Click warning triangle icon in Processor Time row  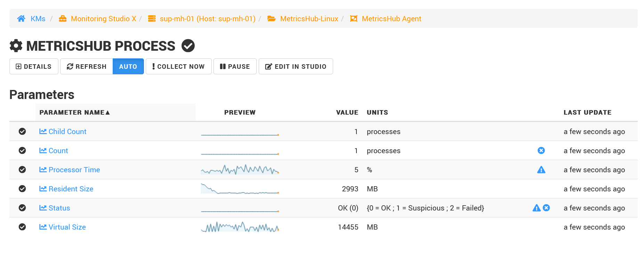pos(541,169)
